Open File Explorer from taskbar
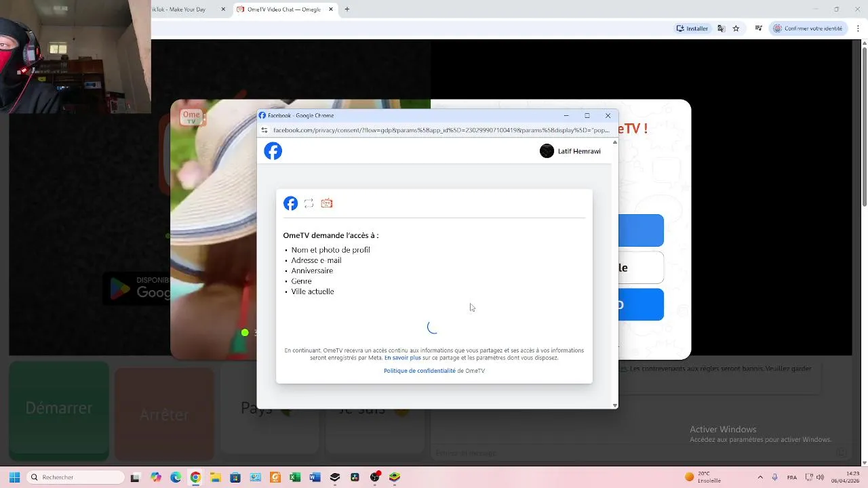 click(216, 477)
